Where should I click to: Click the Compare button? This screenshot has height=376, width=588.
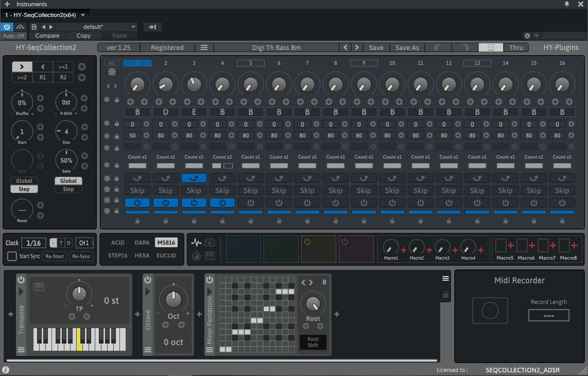[47, 36]
